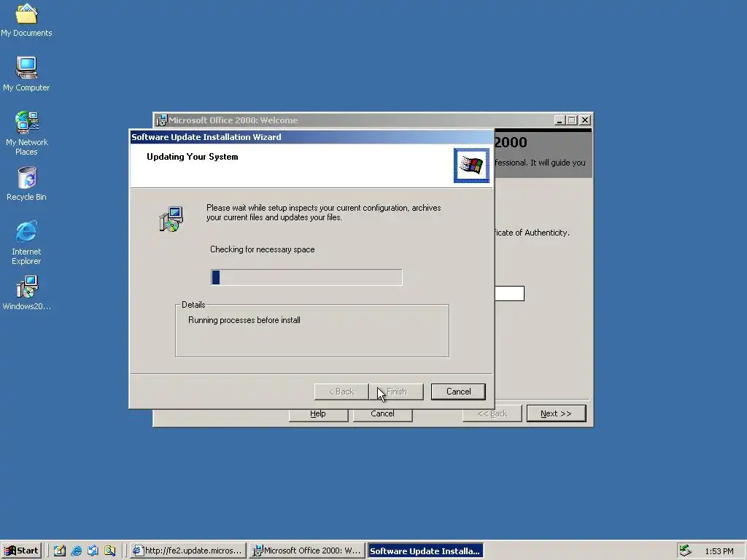Click 'Running processes before install' detail text

click(x=244, y=320)
